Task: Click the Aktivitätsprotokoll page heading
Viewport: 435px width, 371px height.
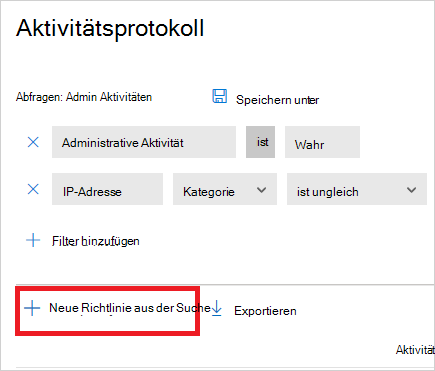Action: tap(110, 28)
